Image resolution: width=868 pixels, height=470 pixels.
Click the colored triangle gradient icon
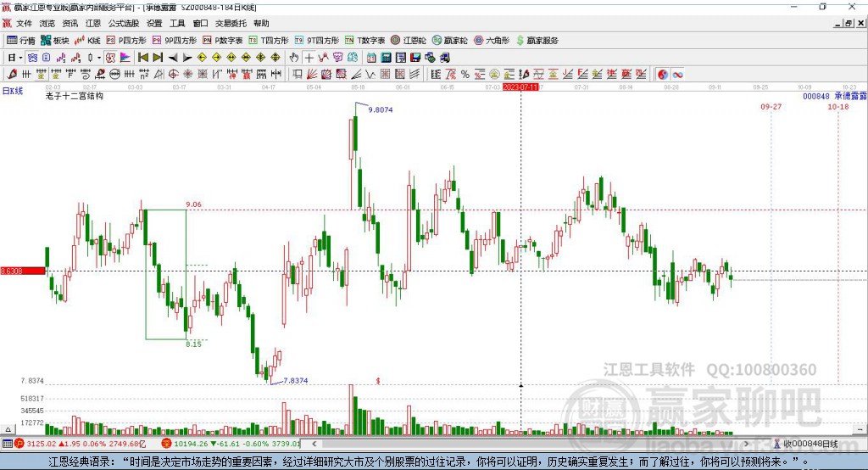[x=125, y=58]
